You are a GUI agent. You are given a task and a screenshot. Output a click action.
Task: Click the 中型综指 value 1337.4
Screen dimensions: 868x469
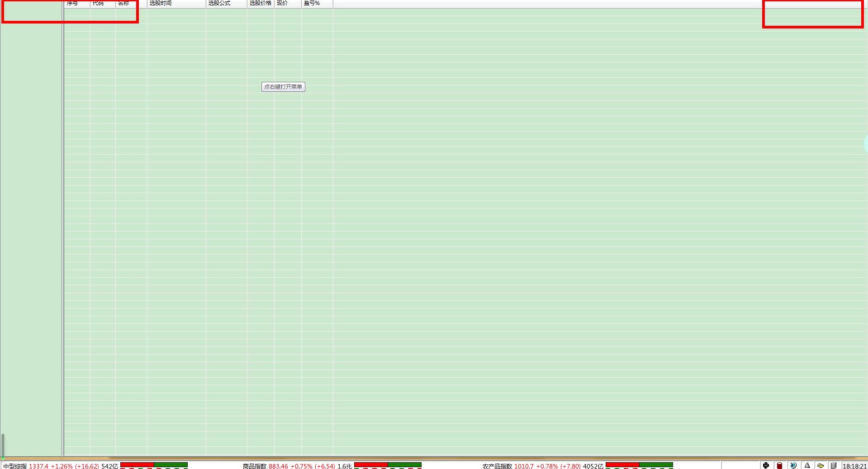(38, 466)
